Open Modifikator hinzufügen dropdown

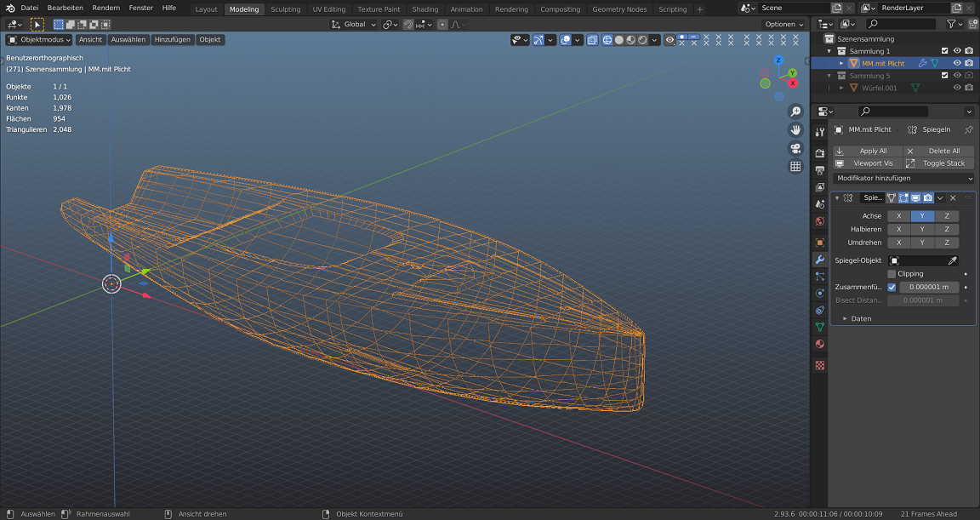(903, 178)
